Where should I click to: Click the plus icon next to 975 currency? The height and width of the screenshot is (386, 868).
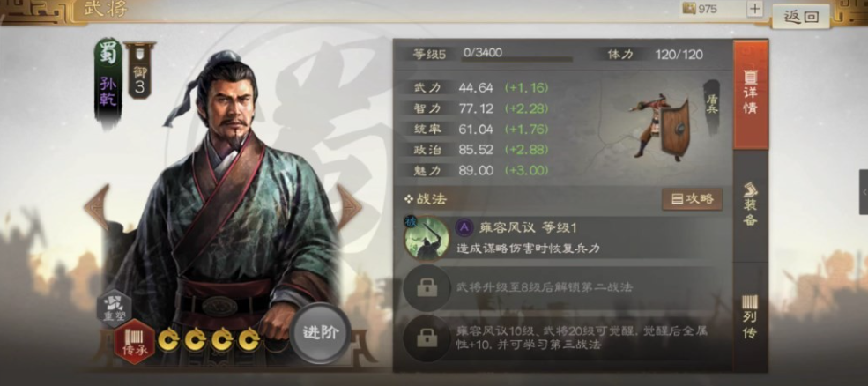754,9
